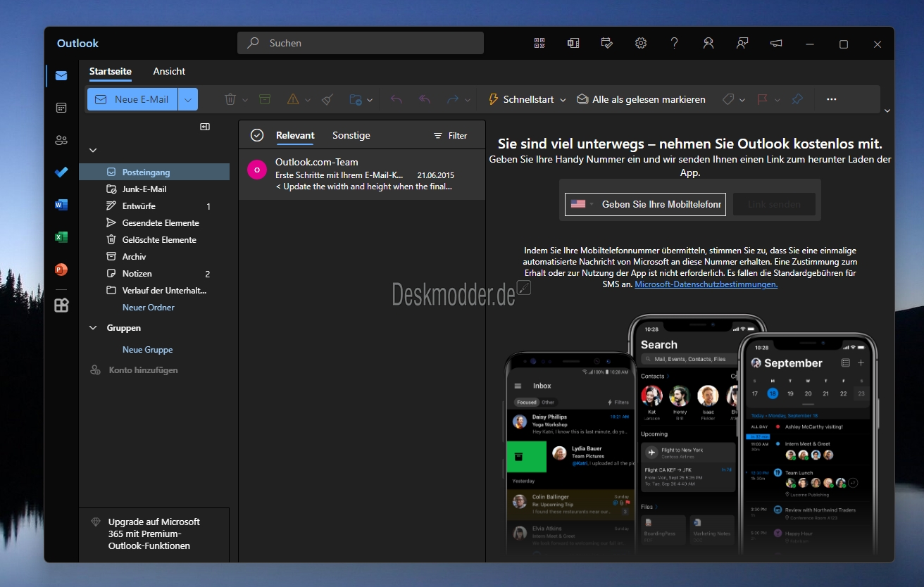Click the Neue E-Mail button
The height and width of the screenshot is (587, 924).
click(132, 99)
